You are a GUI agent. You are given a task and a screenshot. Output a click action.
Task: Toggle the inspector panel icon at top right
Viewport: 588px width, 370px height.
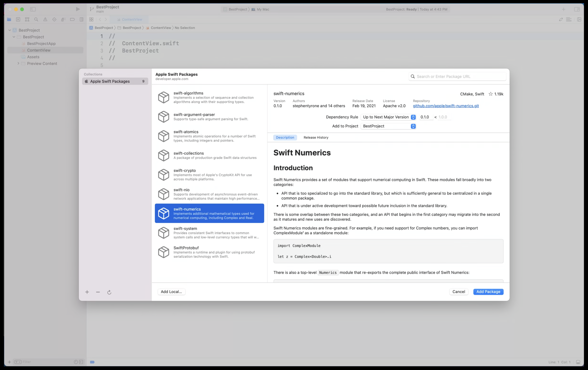coord(577,9)
